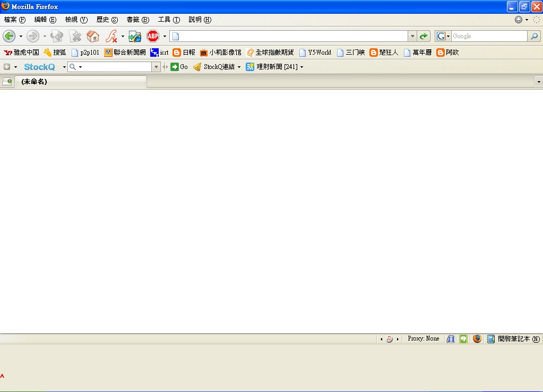The width and height of the screenshot is (543, 392).
Task: Open the 工具 (T) tools menu
Action: [169, 20]
